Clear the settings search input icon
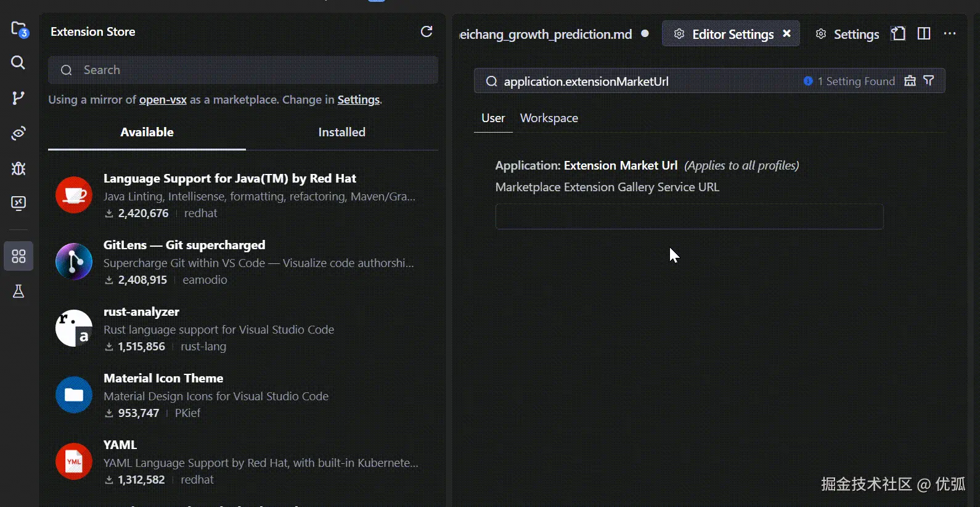The height and width of the screenshot is (507, 980). click(x=910, y=81)
